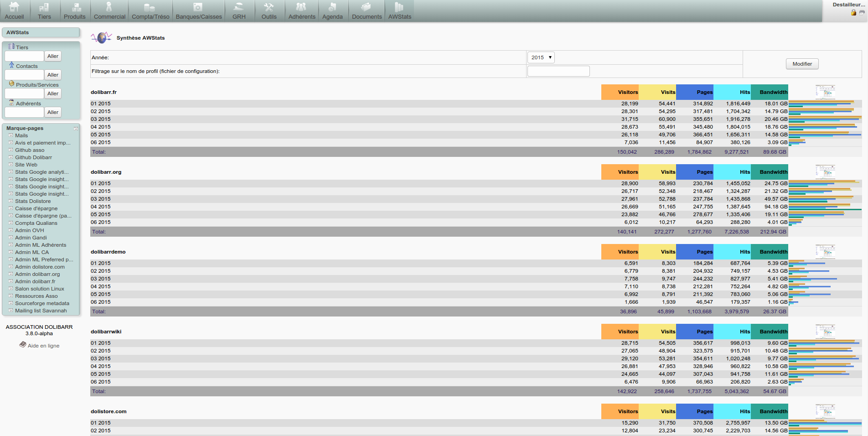Click the AWStats globe logo icon

[101, 37]
